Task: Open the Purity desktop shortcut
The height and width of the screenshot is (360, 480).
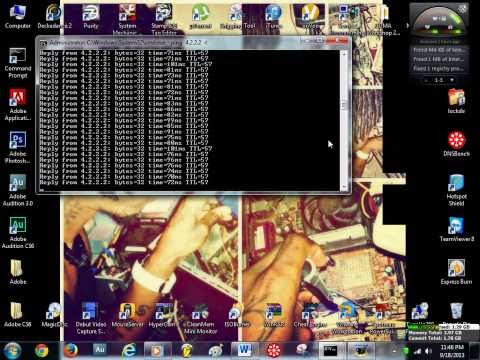Action: tap(90, 17)
